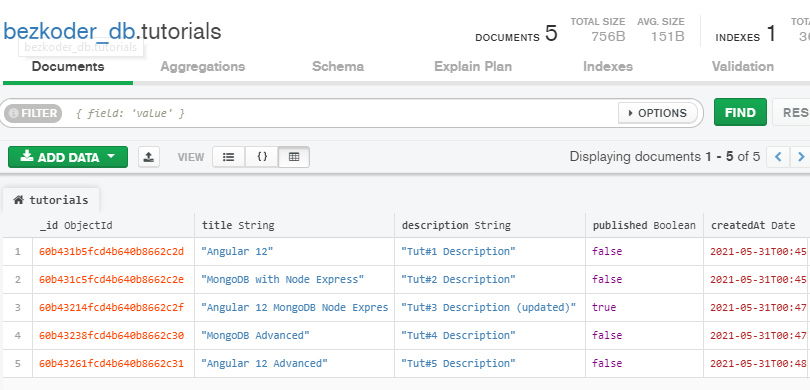Image resolution: width=810 pixels, height=390 pixels.
Task: Go to next page of documents
Action: point(800,157)
